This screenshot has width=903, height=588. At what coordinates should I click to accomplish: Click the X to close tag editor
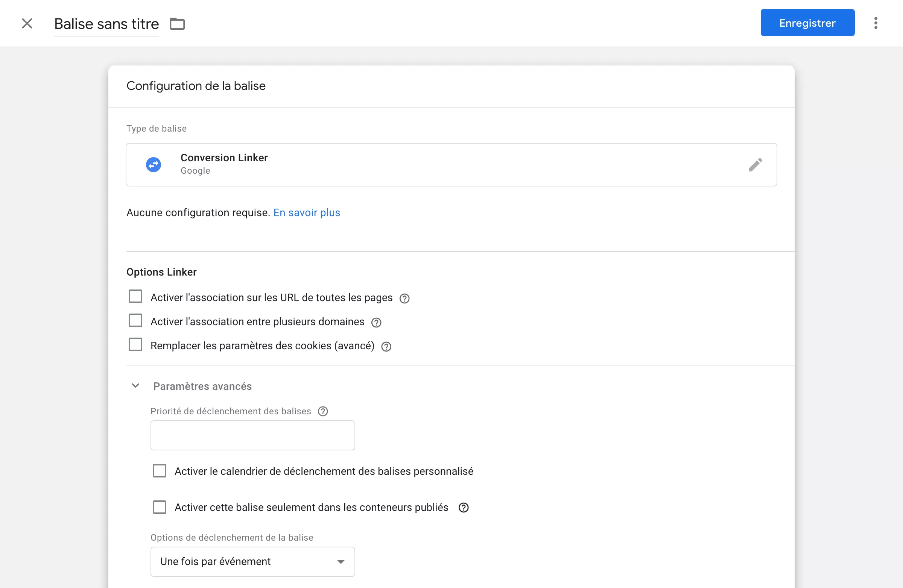coord(27,24)
